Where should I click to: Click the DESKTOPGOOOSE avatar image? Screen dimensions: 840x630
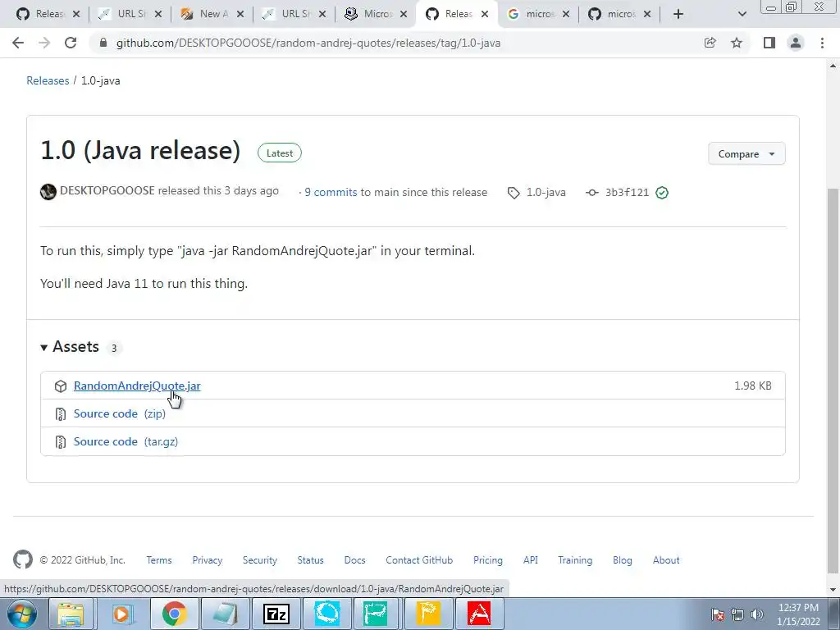(48, 192)
